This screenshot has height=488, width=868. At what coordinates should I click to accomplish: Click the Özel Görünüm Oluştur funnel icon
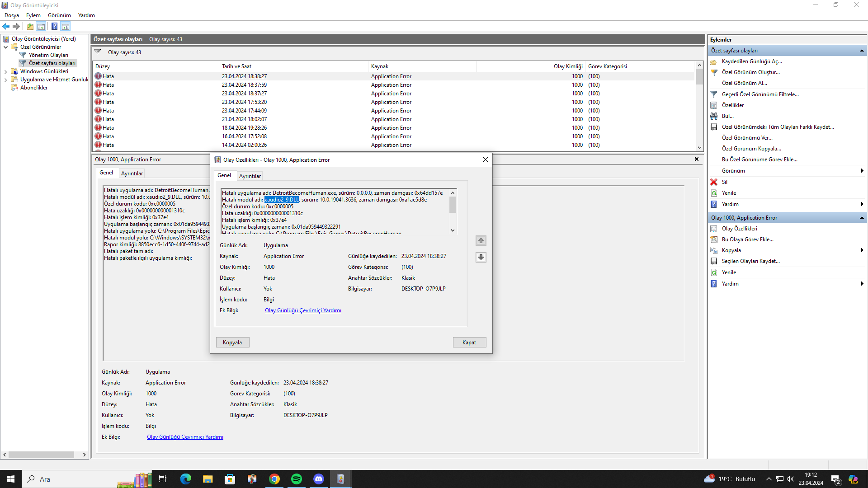pos(714,72)
